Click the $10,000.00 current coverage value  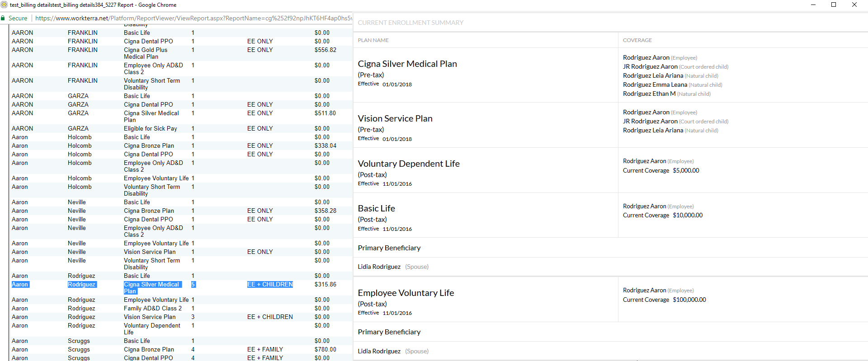pyautogui.click(x=688, y=215)
